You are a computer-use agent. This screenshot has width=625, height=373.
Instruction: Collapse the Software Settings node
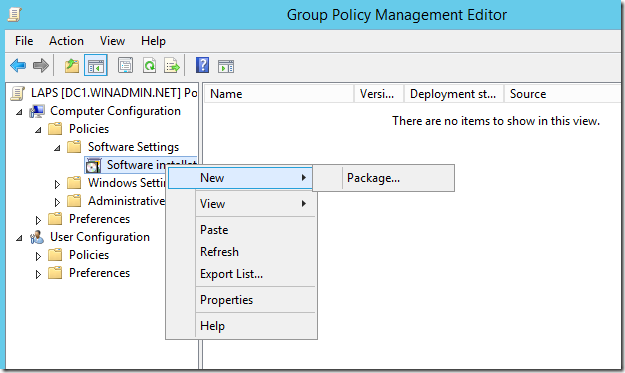point(57,148)
